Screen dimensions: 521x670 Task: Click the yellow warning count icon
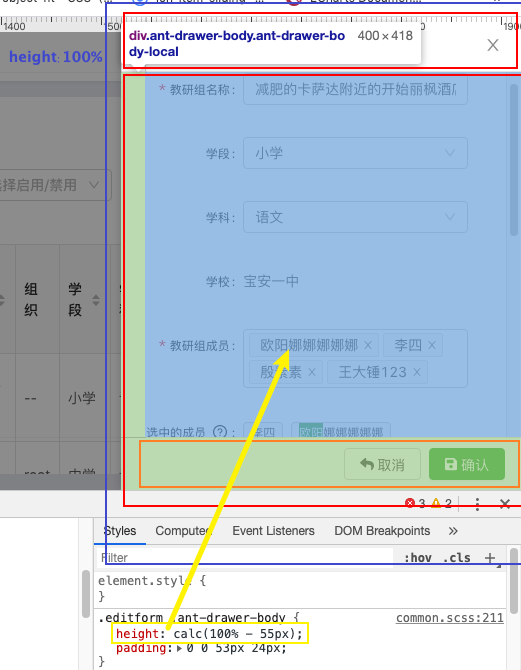click(x=436, y=503)
